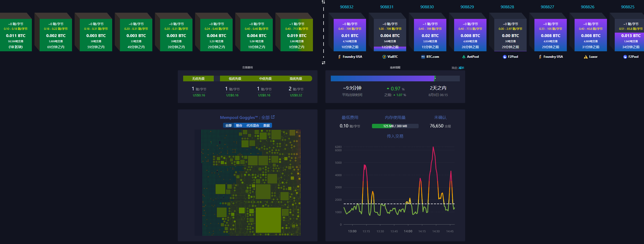This screenshot has width=644, height=244.
Task: Open block height 908829 link
Action: point(467,7)
